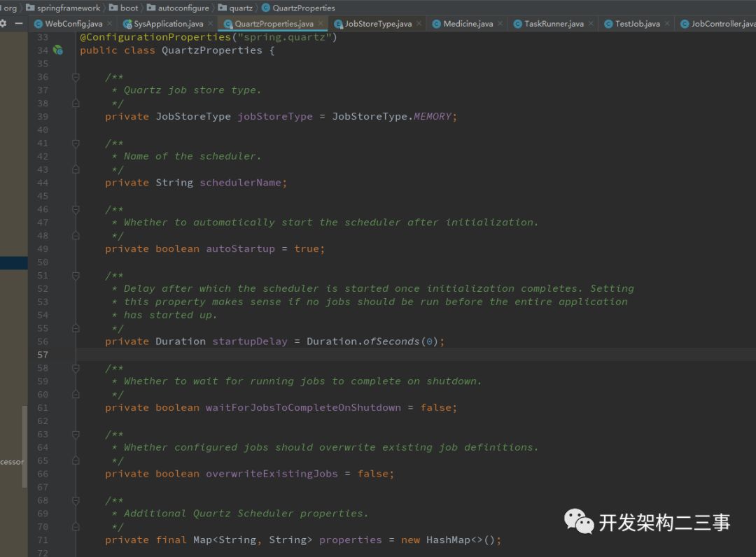The image size is (756, 557).
Task: Click the 'Quartz job store type.' comment
Action: pos(192,90)
